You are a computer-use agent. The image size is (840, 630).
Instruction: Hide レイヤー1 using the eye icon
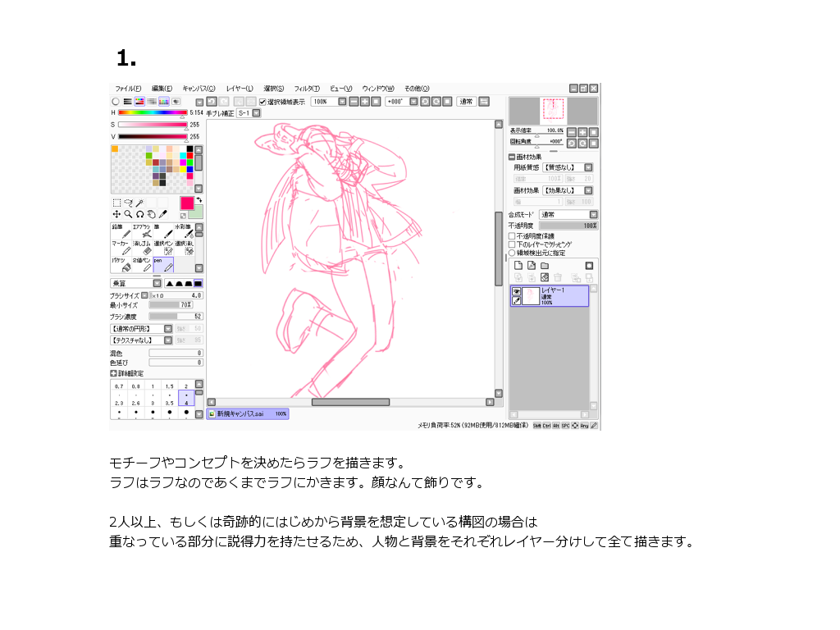(x=517, y=291)
